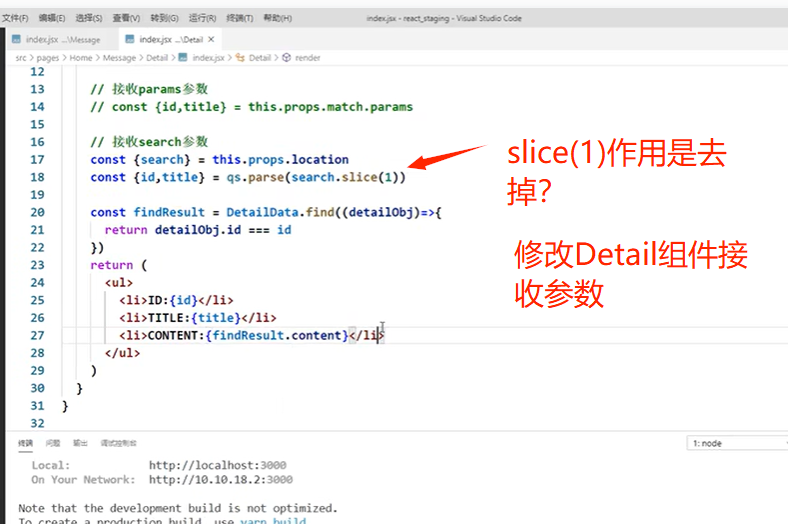
Task: Click the 'Message' breadcrumb
Action: pyautogui.click(x=119, y=58)
